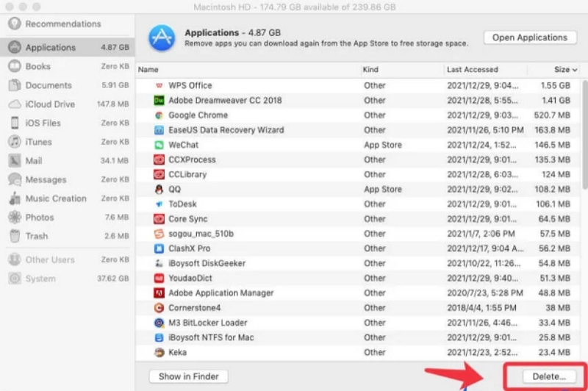Click the Open Applications button

(530, 37)
